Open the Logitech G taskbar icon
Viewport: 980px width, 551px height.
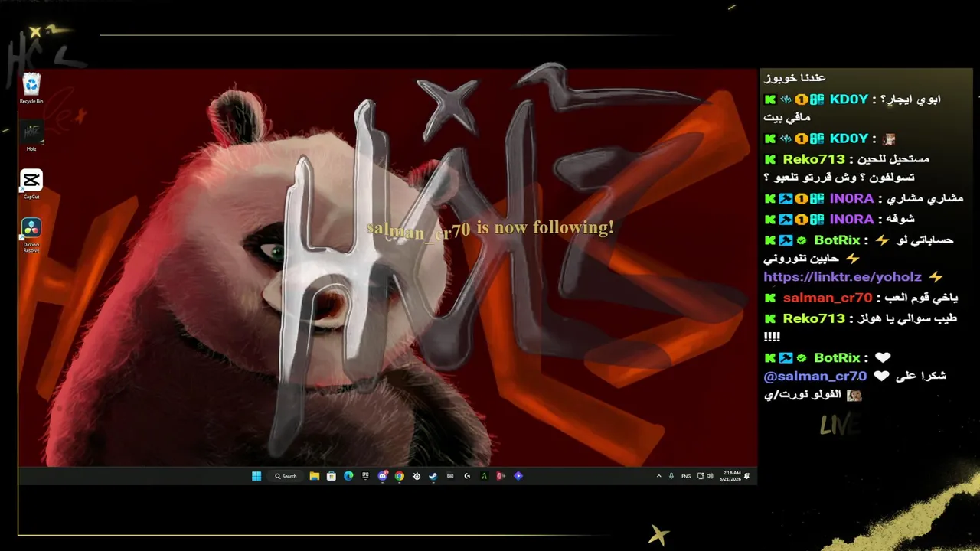tap(467, 476)
